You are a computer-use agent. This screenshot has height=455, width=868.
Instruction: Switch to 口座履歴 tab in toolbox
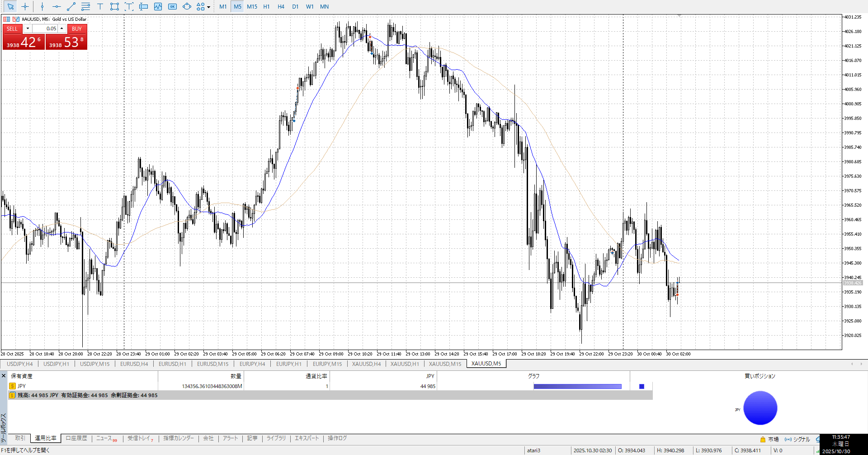click(x=76, y=438)
